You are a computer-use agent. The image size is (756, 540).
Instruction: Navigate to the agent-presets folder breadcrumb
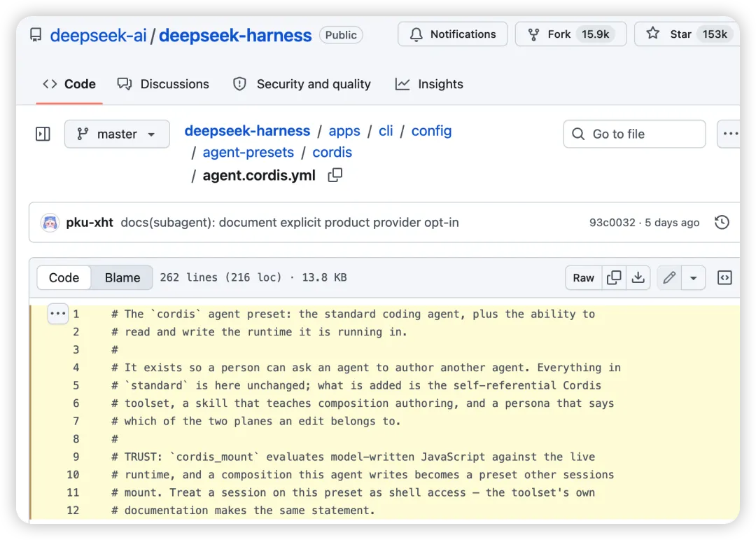coord(248,153)
